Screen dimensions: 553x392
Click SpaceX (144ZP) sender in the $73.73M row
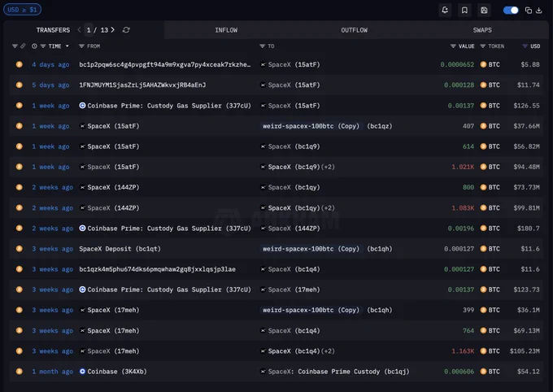pos(109,187)
